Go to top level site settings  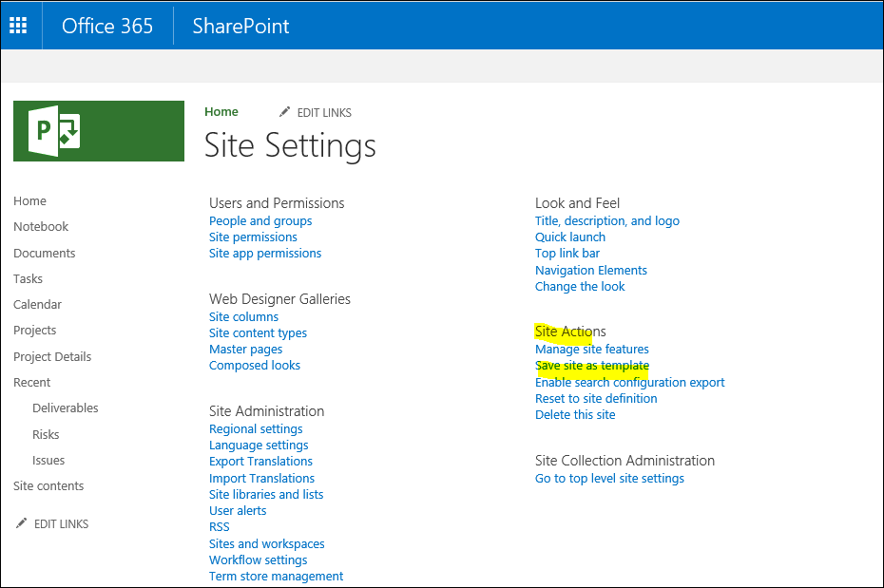(x=609, y=479)
